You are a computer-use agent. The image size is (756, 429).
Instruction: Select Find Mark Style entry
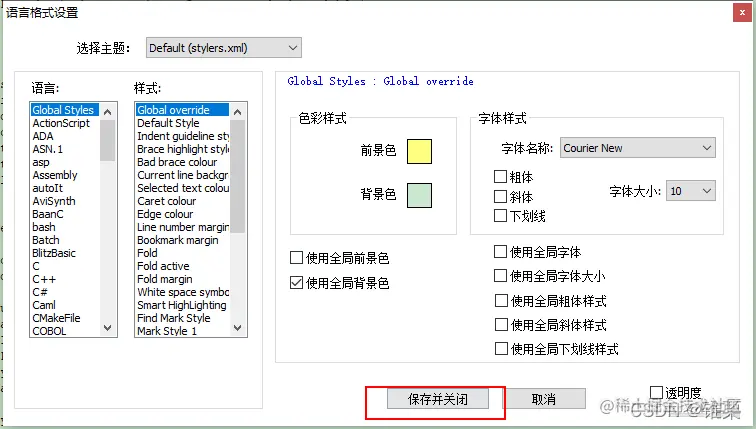182,318
